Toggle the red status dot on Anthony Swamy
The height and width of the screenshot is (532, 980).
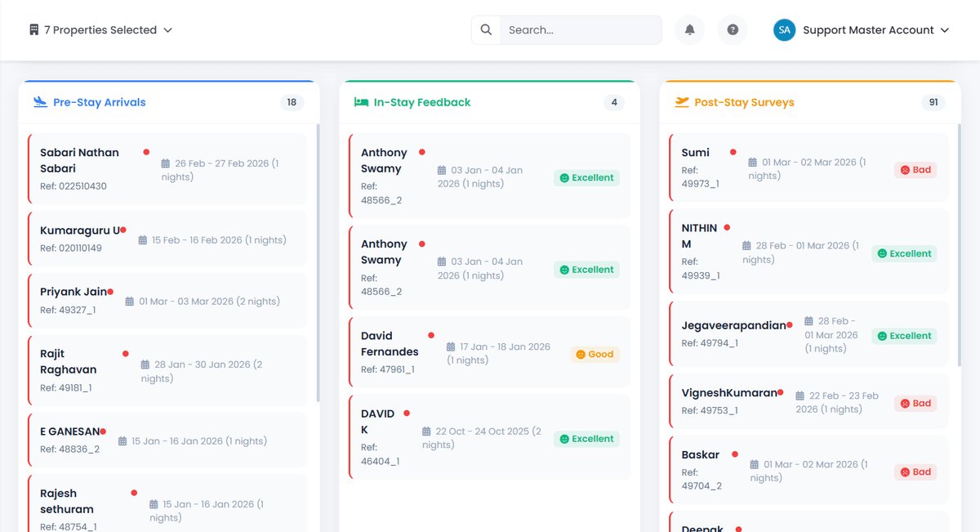(x=422, y=151)
